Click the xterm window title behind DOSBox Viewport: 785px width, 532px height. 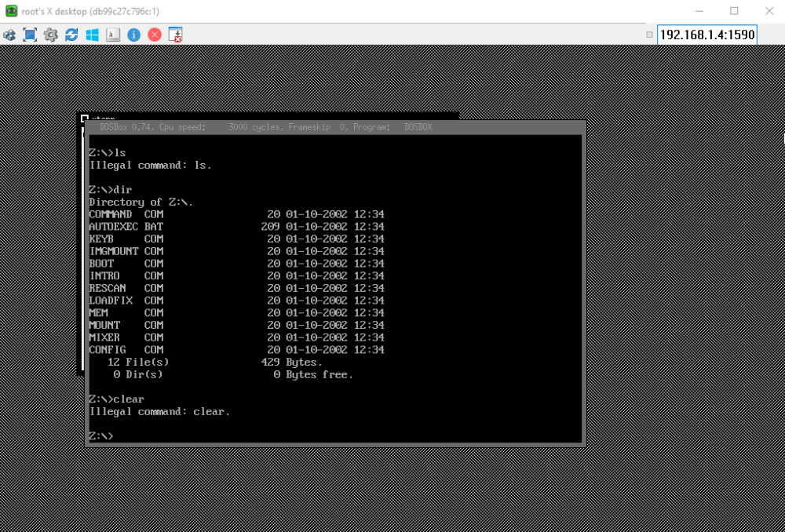(103, 118)
